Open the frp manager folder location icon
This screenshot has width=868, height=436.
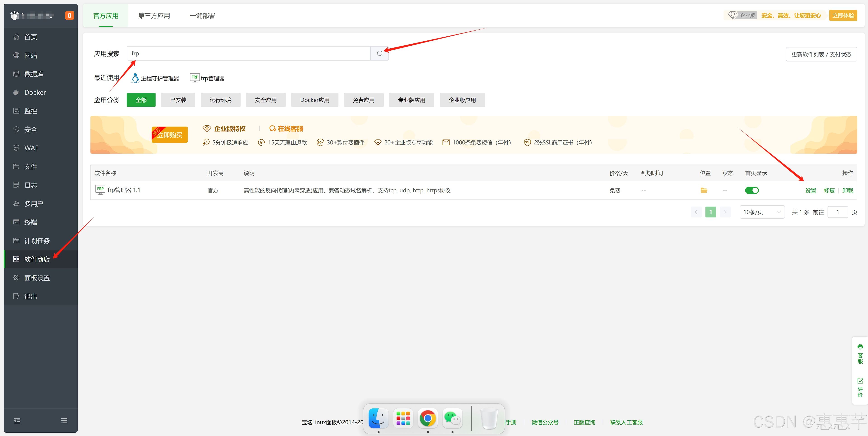[704, 190]
